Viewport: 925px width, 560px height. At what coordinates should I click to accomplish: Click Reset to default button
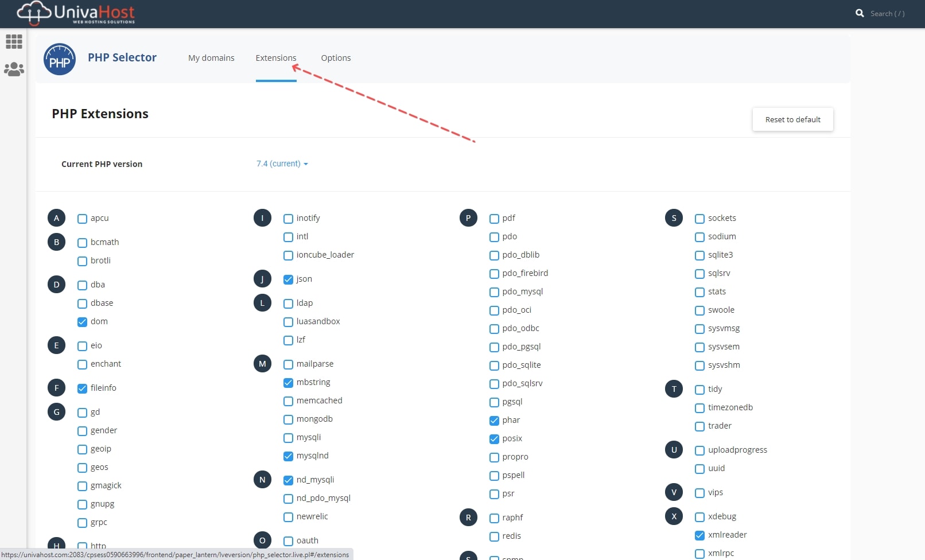(792, 119)
